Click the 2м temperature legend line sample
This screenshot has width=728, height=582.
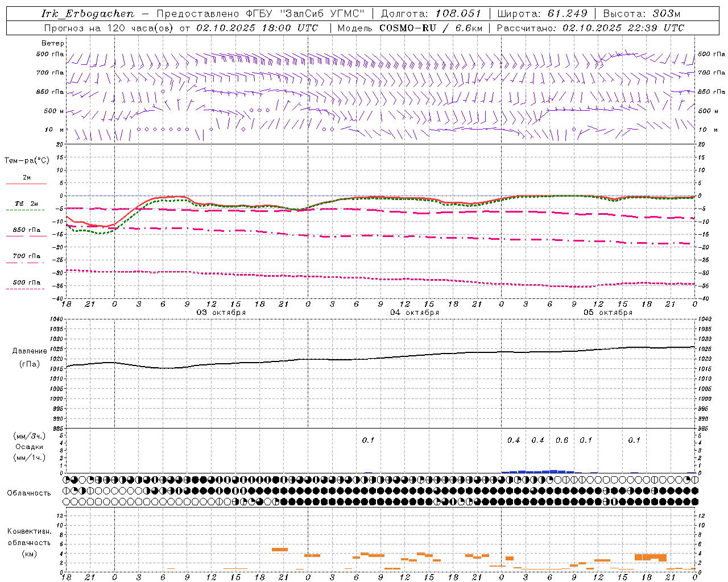(x=26, y=184)
